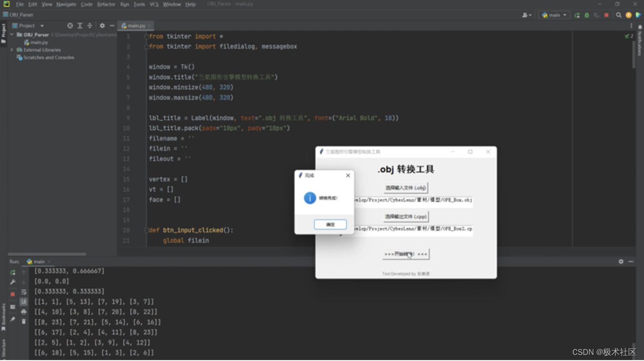Toggle Scroll to End in Run console
The width and height of the screenshot is (644, 361).
coord(24,302)
